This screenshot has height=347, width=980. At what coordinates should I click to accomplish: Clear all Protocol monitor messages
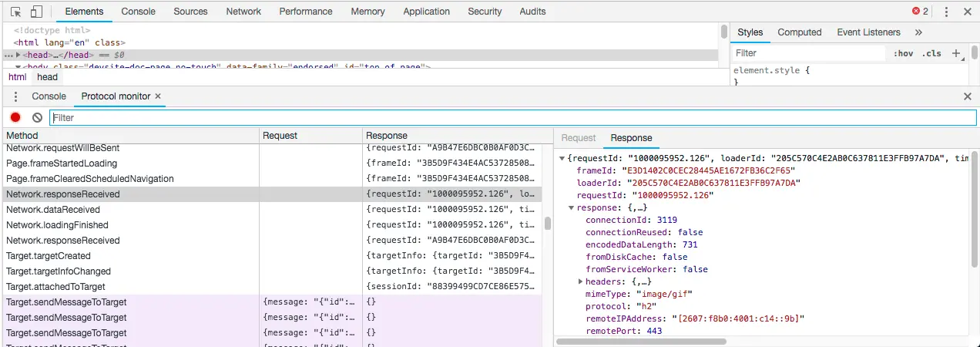[37, 117]
